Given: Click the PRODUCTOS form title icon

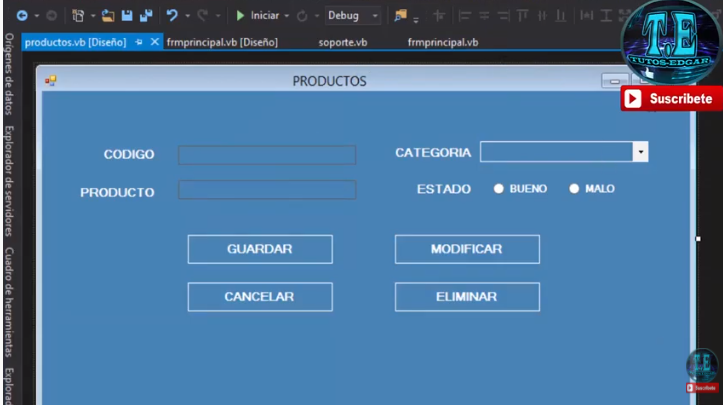Looking at the screenshot, I should (x=50, y=81).
